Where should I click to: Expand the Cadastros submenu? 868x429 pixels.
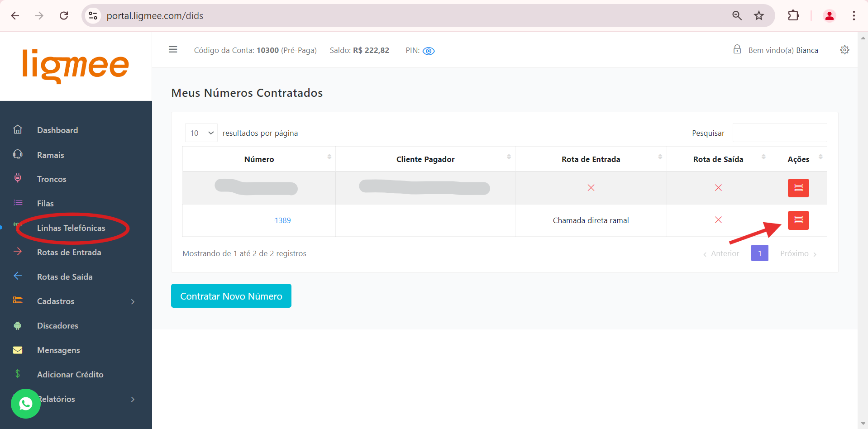click(x=133, y=301)
